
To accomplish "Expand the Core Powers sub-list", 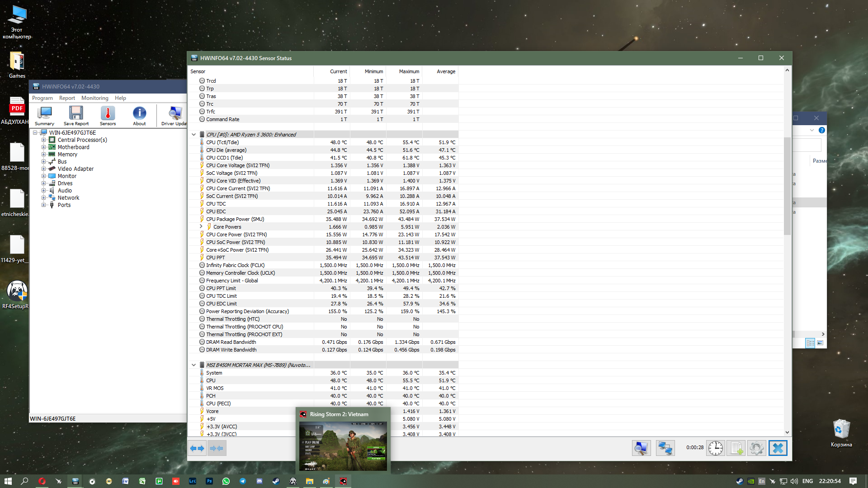I will click(x=201, y=227).
